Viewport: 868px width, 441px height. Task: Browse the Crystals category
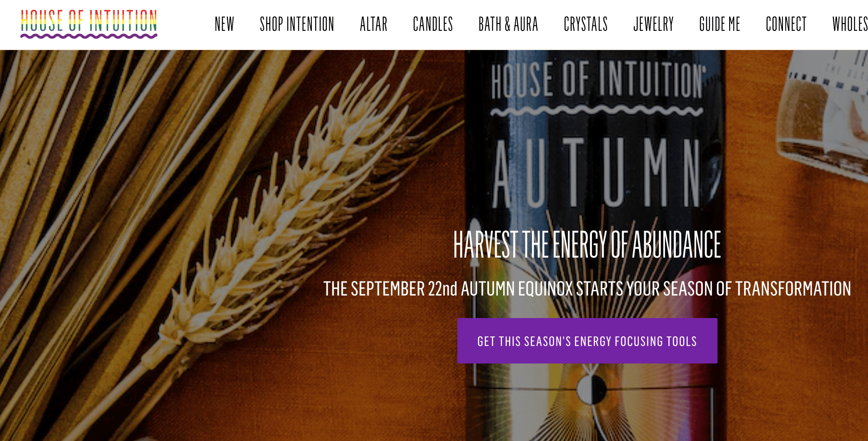(586, 24)
